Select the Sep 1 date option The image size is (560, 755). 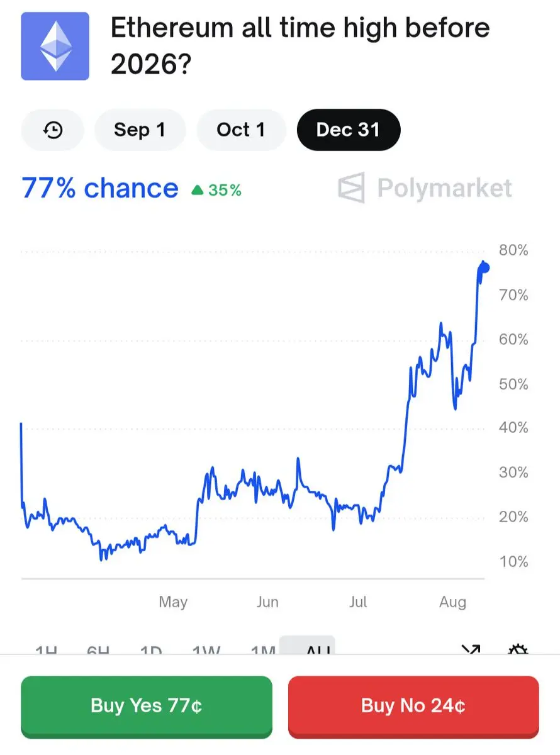pyautogui.click(x=140, y=130)
